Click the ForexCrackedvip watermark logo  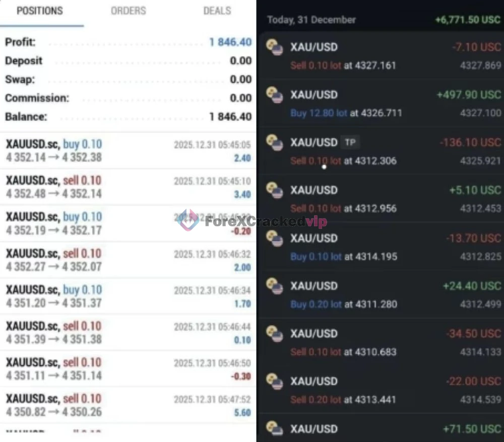point(253,221)
